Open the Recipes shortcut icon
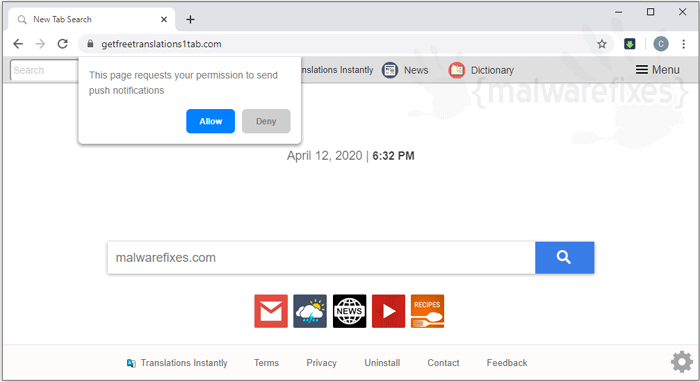The width and height of the screenshot is (700, 382). pos(427,311)
